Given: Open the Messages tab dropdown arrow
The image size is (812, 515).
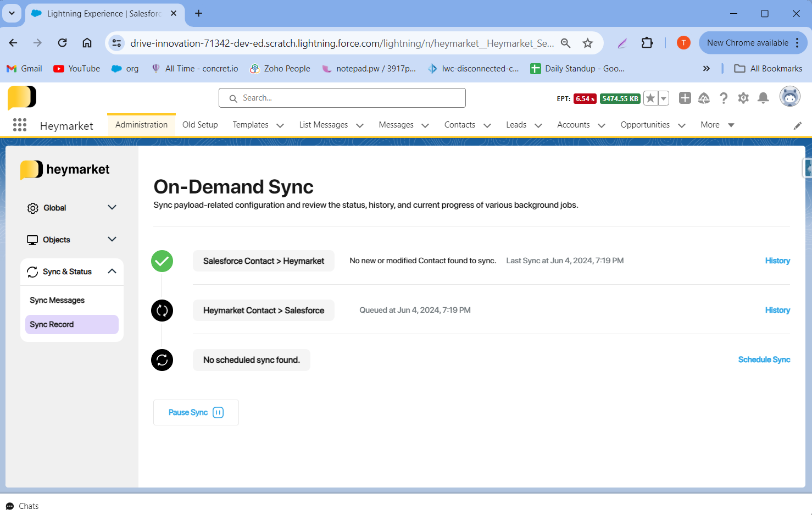Looking at the screenshot, I should point(425,125).
